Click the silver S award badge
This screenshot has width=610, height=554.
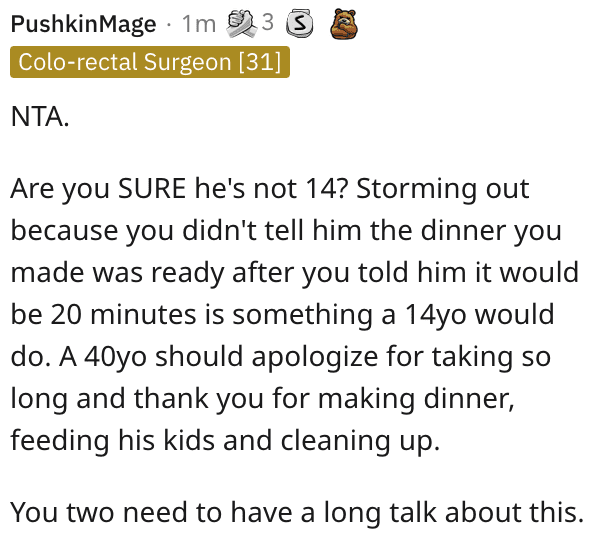[x=300, y=23]
